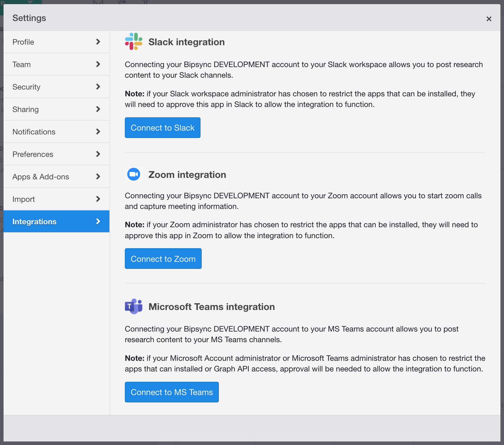This screenshot has height=445, width=504.
Task: Open Notifications settings
Action: (56, 132)
